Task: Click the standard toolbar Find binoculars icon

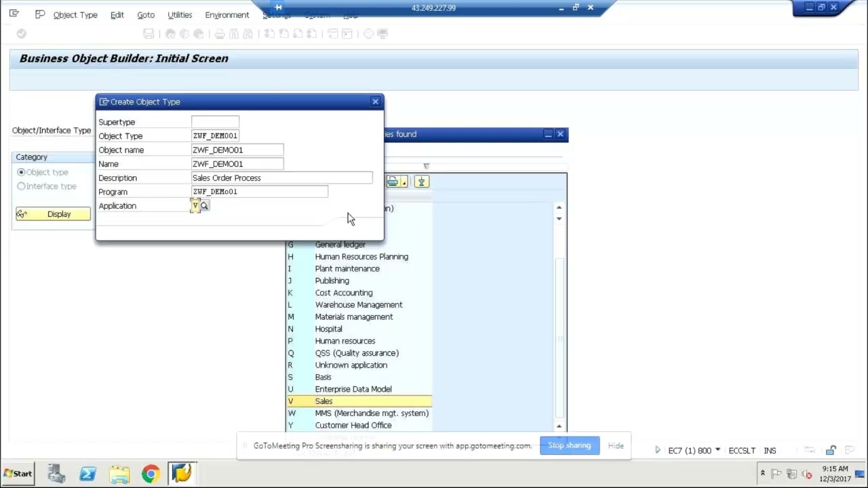Action: [233, 34]
